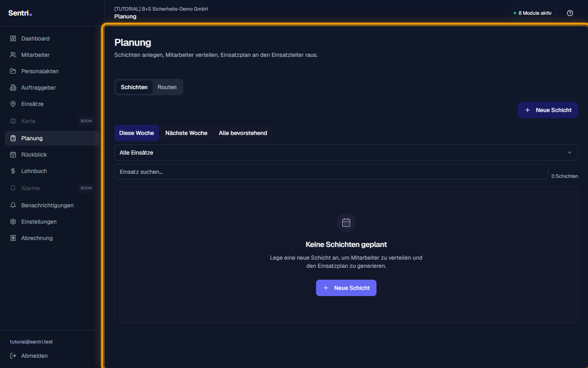The height and width of the screenshot is (368, 588).
Task: Click the Mitarbeiter people icon
Action: tap(13, 55)
